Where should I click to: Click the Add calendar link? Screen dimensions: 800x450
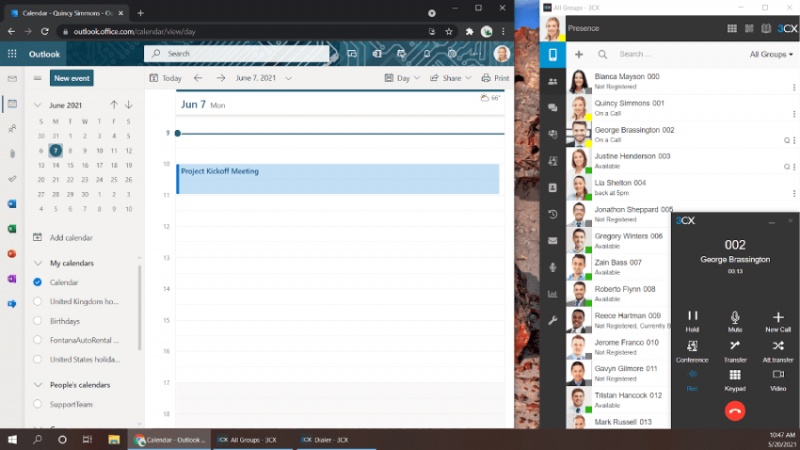coord(70,238)
